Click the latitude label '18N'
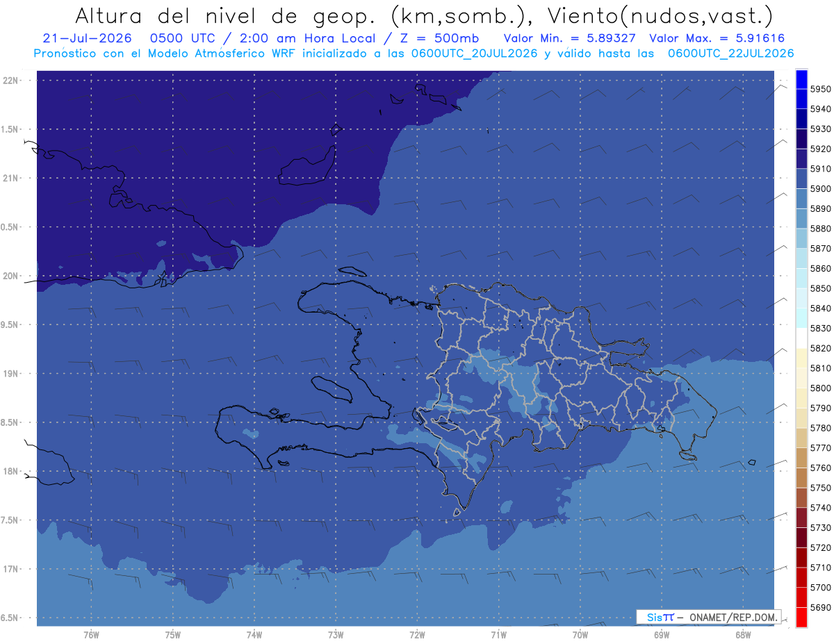The height and width of the screenshot is (644, 834). pos(10,471)
